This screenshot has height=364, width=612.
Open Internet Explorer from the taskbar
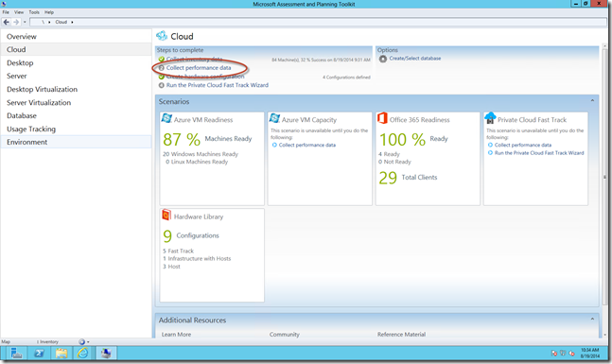(83, 354)
